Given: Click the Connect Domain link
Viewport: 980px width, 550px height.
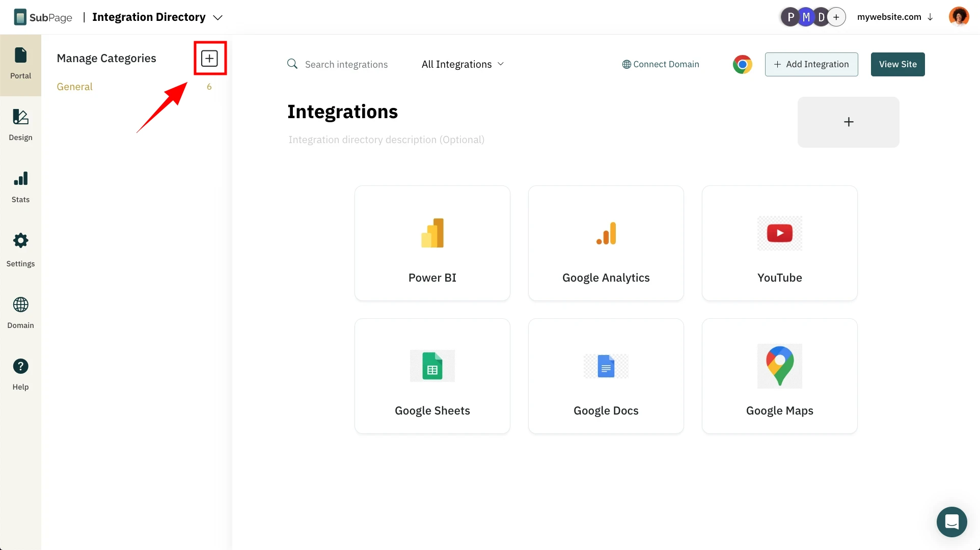Looking at the screenshot, I should tap(661, 64).
